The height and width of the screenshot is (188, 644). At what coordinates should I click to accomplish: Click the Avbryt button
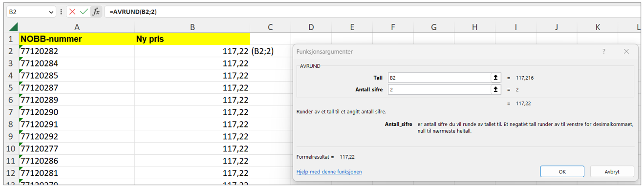pos(612,171)
